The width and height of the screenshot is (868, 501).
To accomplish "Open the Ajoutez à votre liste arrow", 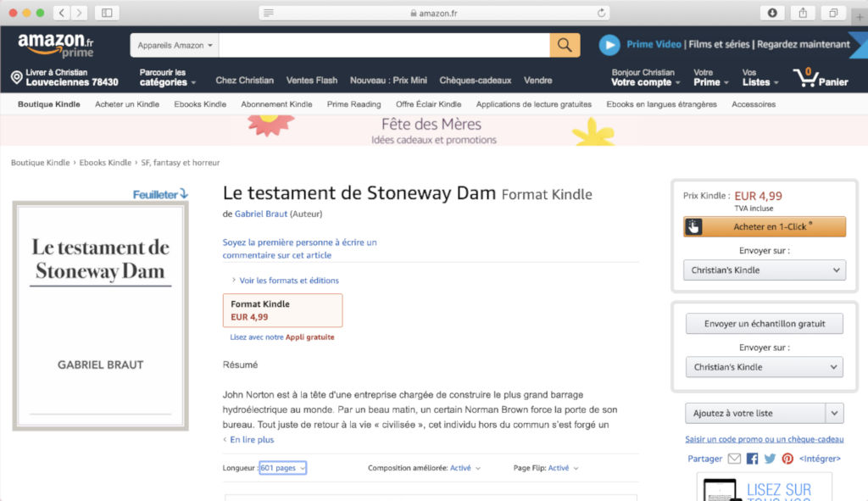I will coord(834,413).
